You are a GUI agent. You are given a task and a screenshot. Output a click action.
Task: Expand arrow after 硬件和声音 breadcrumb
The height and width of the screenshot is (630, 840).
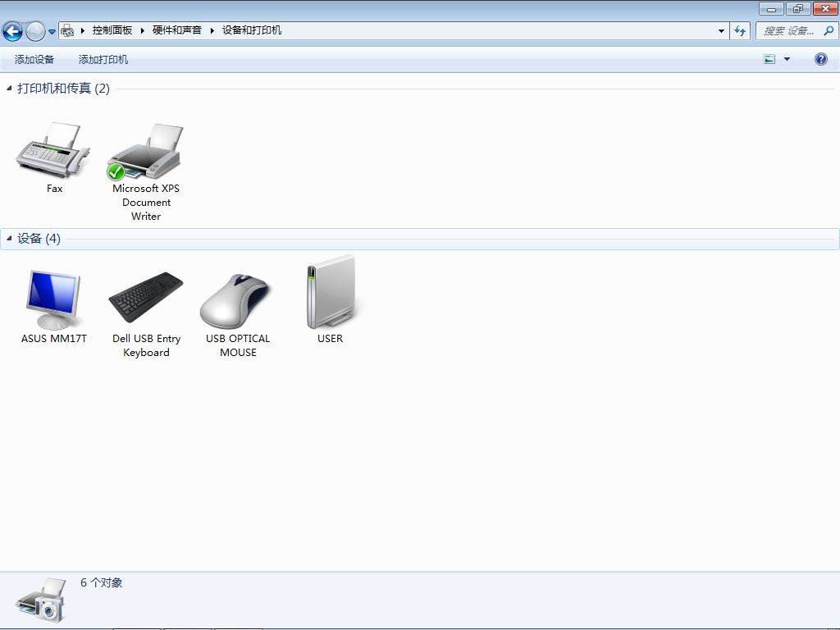pyautogui.click(x=212, y=30)
